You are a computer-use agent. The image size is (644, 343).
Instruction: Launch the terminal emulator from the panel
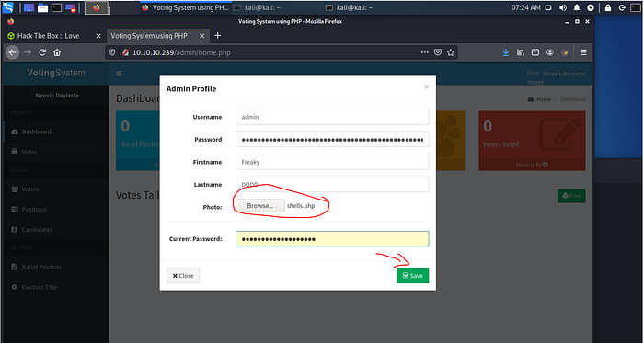57,7
